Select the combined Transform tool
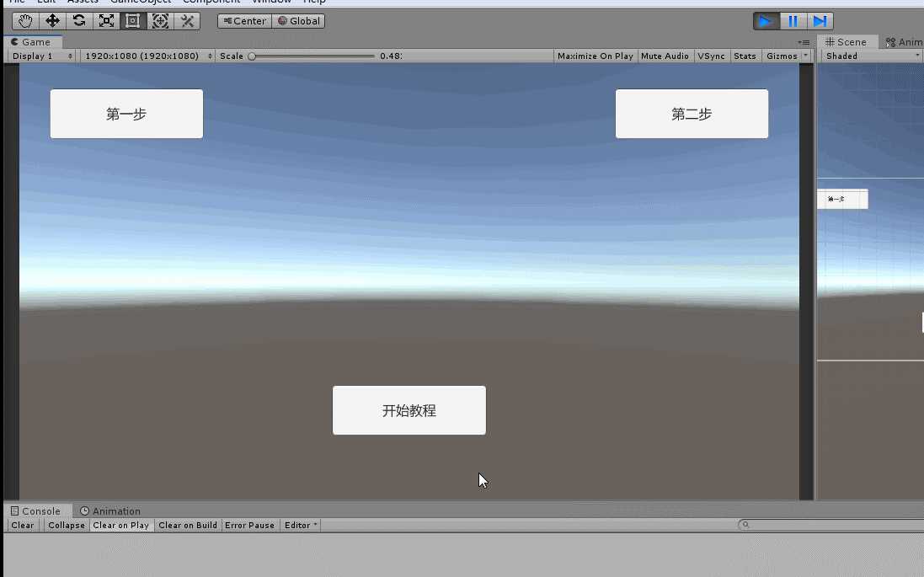This screenshot has width=924, height=577. point(160,21)
